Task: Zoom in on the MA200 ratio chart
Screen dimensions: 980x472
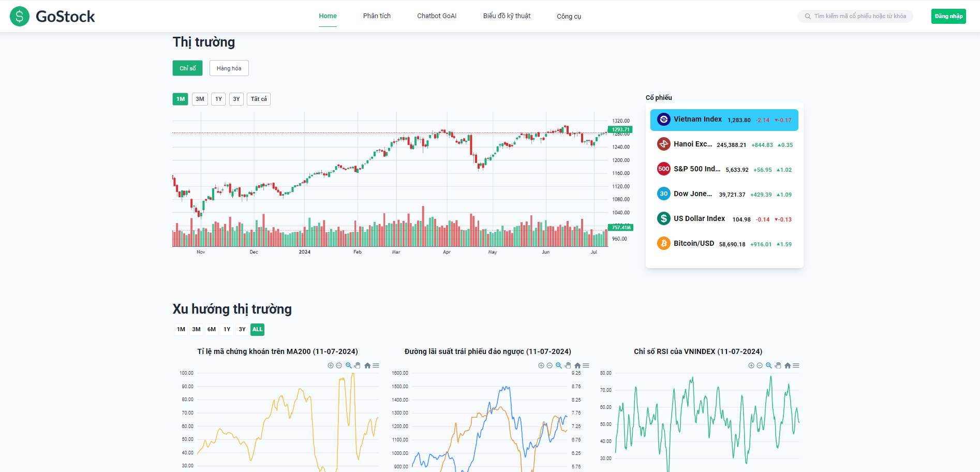Action: point(331,365)
